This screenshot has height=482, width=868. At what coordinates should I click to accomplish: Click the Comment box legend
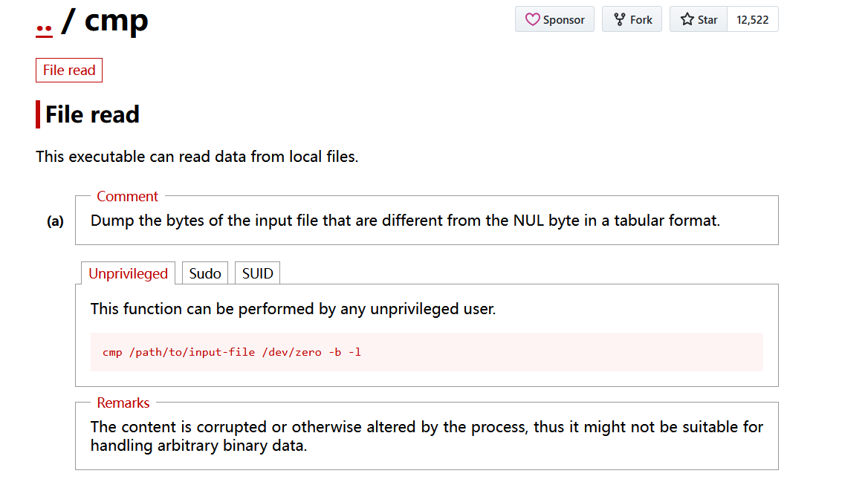(x=127, y=196)
